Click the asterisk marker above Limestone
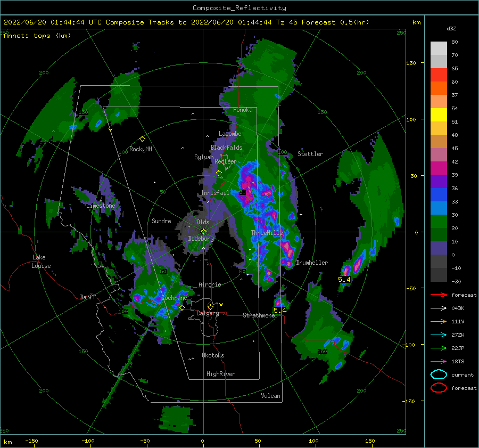The height and width of the screenshot is (448, 479). (101, 201)
